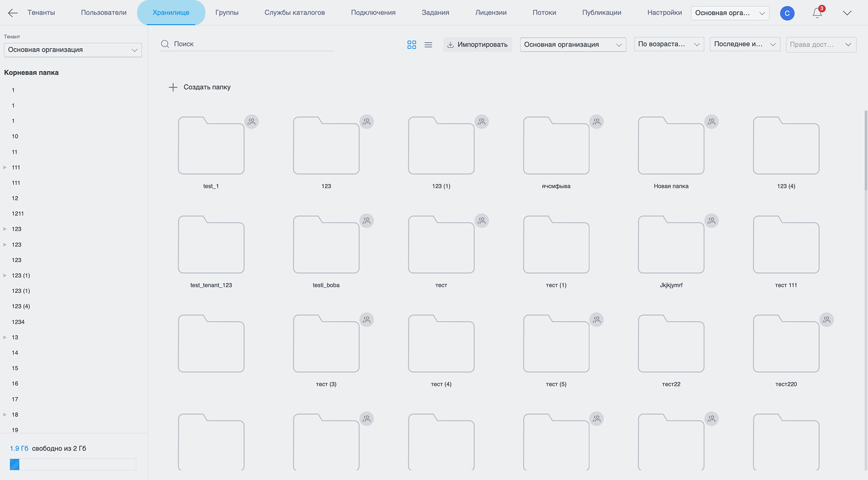
Task: Open the Лицензии tab
Action: click(491, 13)
